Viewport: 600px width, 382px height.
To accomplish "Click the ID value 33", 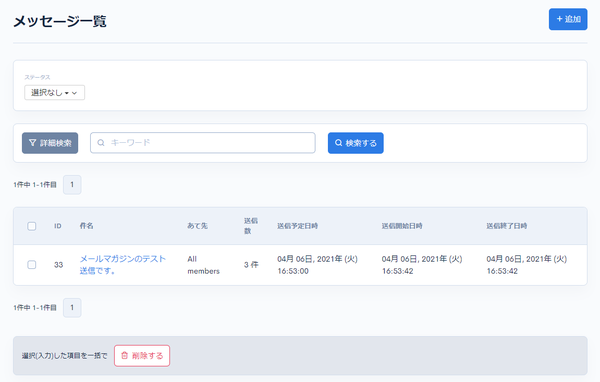I will pyautogui.click(x=59, y=265).
